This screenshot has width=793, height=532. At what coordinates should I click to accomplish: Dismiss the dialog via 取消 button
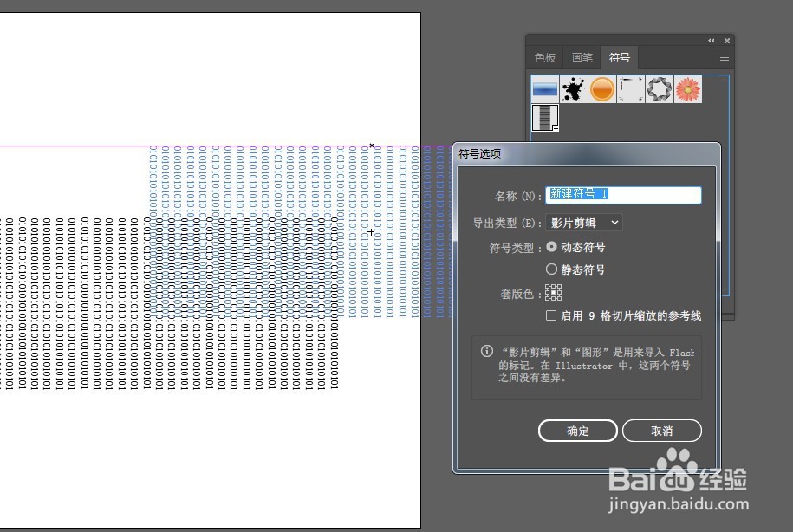point(662,431)
